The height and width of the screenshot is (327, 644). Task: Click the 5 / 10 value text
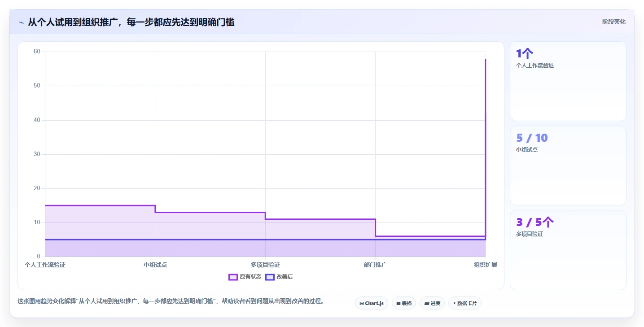[x=532, y=138]
